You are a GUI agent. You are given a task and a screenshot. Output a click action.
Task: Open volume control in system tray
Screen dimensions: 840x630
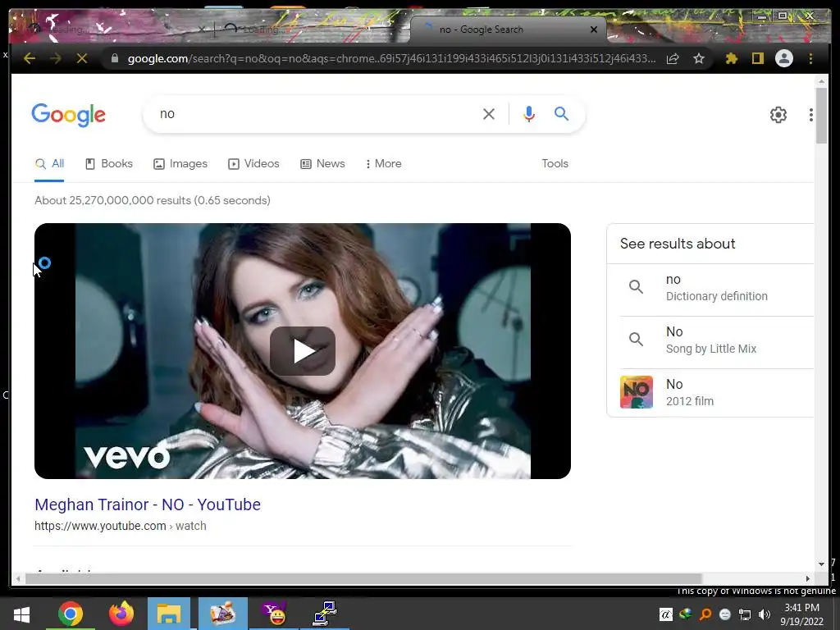pos(765,614)
